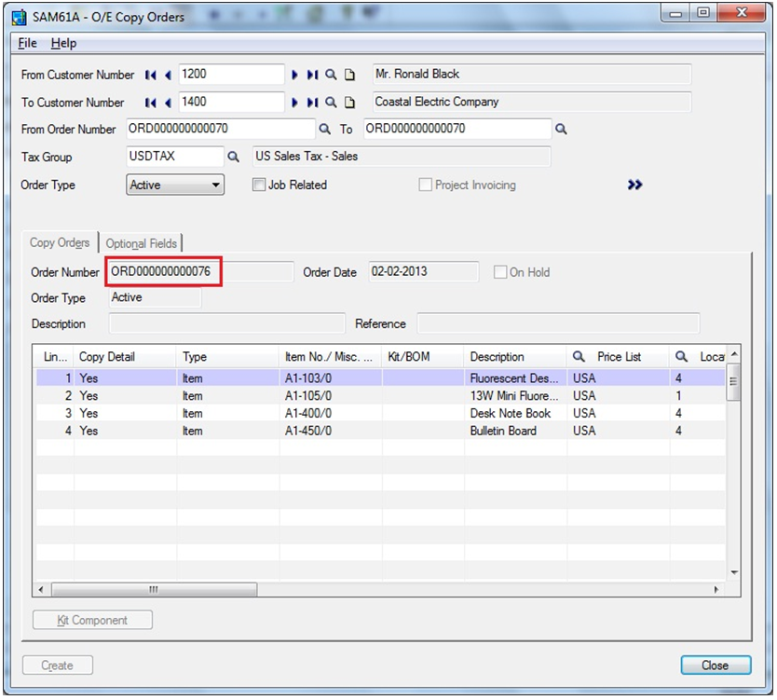Toggle the On Hold checkbox

pyautogui.click(x=500, y=272)
